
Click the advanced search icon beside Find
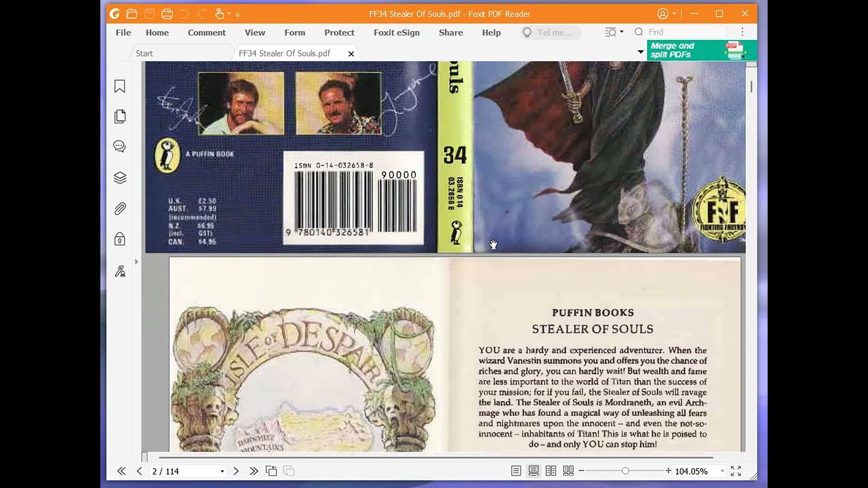pyautogui.click(x=610, y=32)
